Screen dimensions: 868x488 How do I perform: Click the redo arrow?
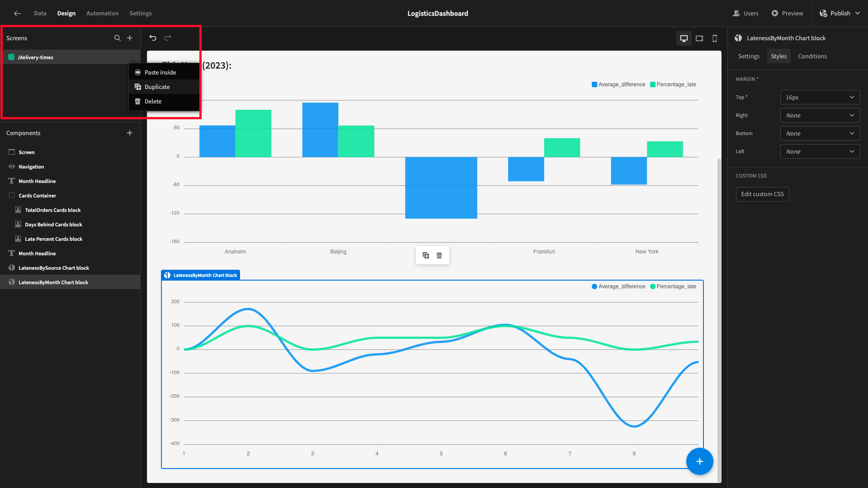[168, 38]
